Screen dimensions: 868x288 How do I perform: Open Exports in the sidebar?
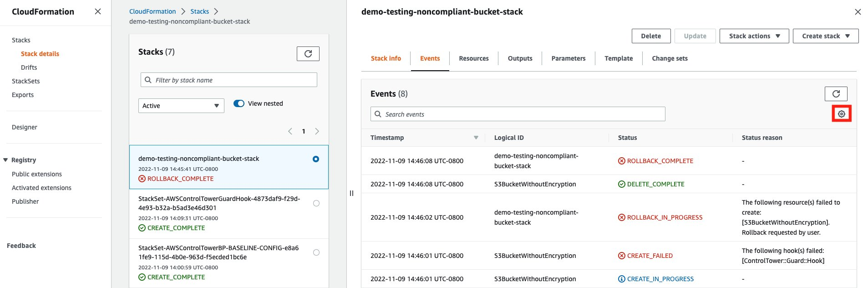23,95
